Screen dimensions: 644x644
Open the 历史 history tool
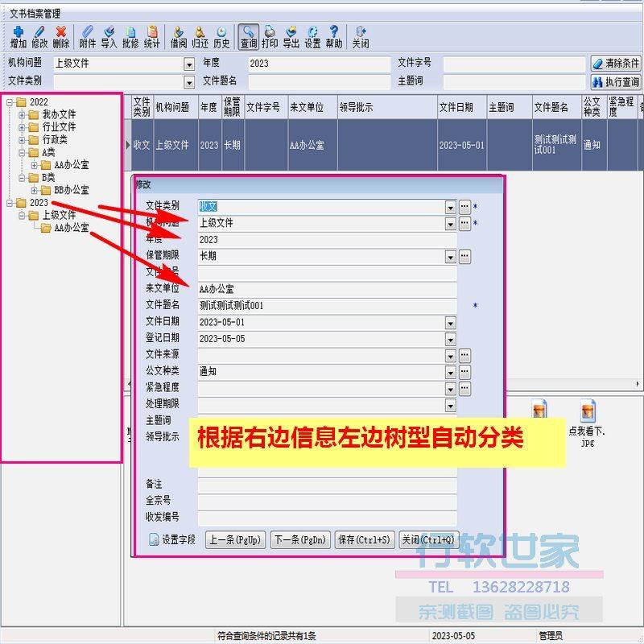coord(221,37)
